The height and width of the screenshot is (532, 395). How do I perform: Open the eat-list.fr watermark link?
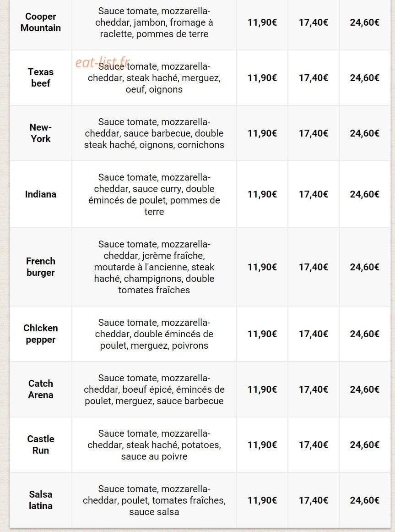point(103,62)
